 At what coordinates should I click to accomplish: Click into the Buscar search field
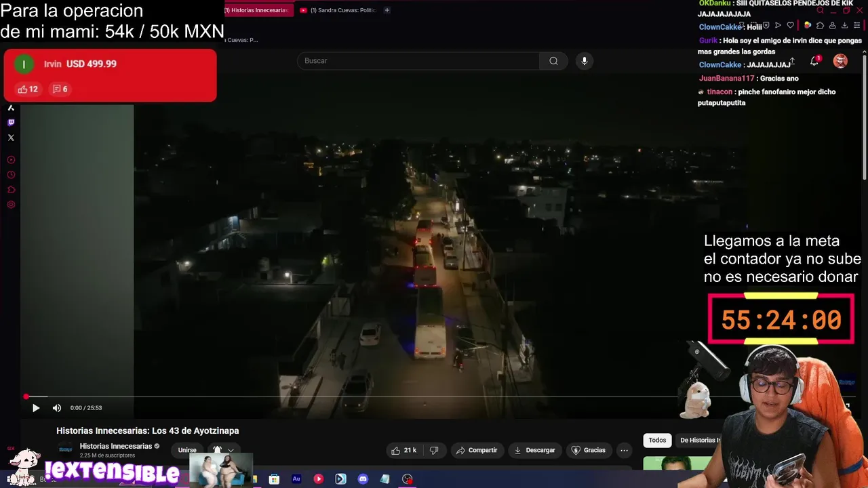click(x=418, y=61)
